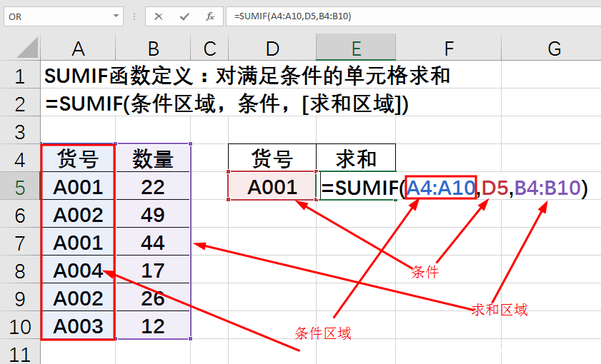Viewport: 601px width, 364px height.
Task: Select column E header
Action: pyautogui.click(x=356, y=47)
